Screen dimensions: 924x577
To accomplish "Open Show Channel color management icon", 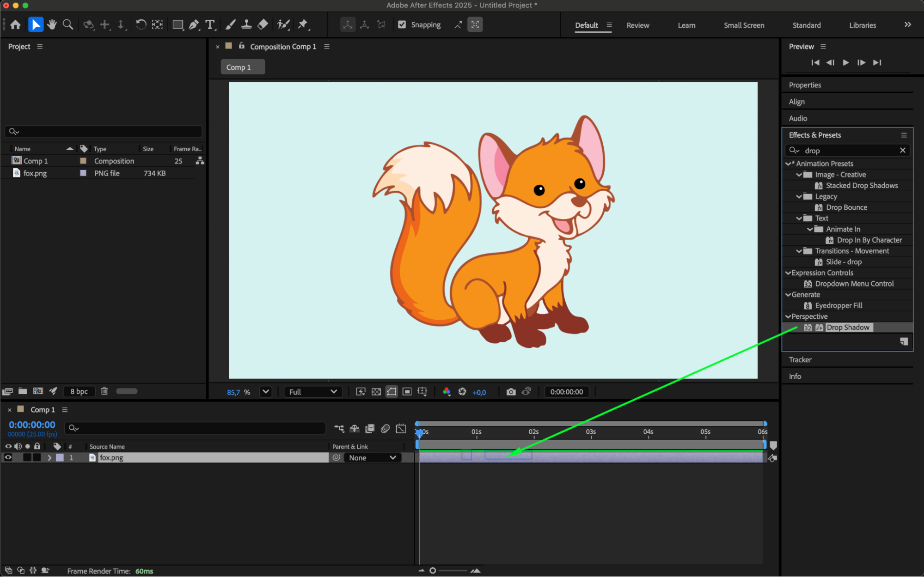I will [x=447, y=392].
